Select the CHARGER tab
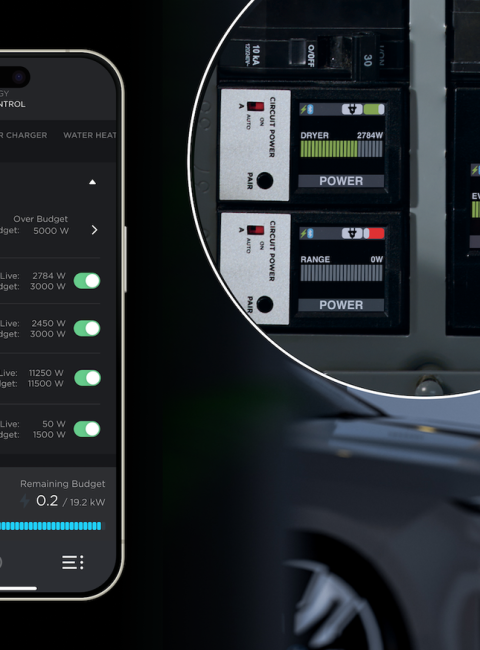The height and width of the screenshot is (650, 480). coord(24,135)
